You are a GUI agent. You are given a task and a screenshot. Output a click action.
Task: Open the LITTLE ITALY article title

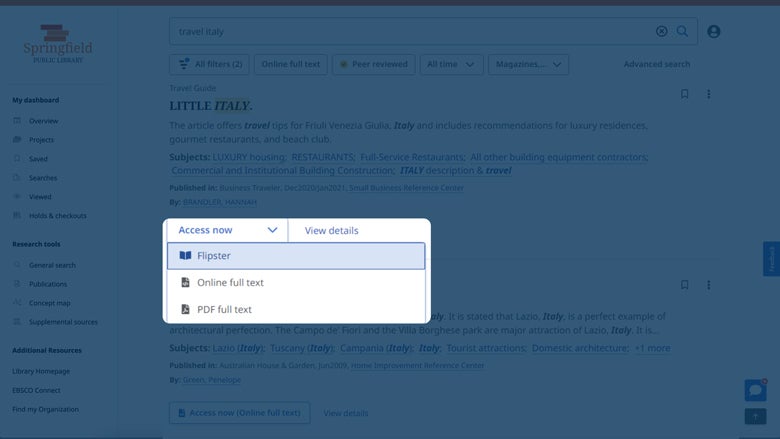pyautogui.click(x=210, y=106)
